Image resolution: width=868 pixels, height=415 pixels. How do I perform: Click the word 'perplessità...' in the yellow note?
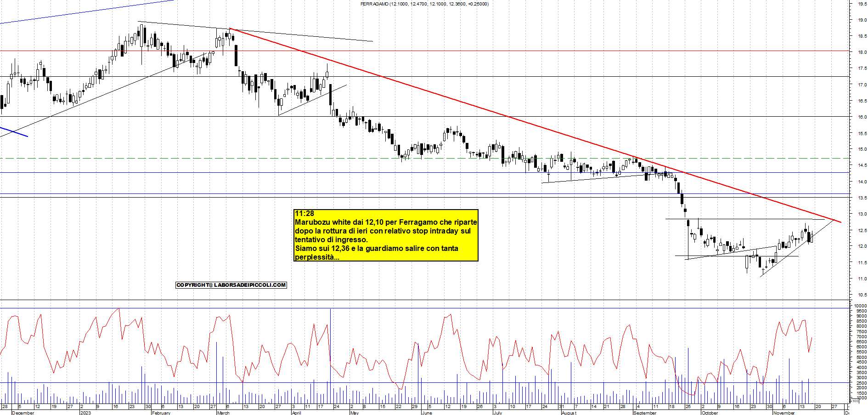pyautogui.click(x=317, y=257)
